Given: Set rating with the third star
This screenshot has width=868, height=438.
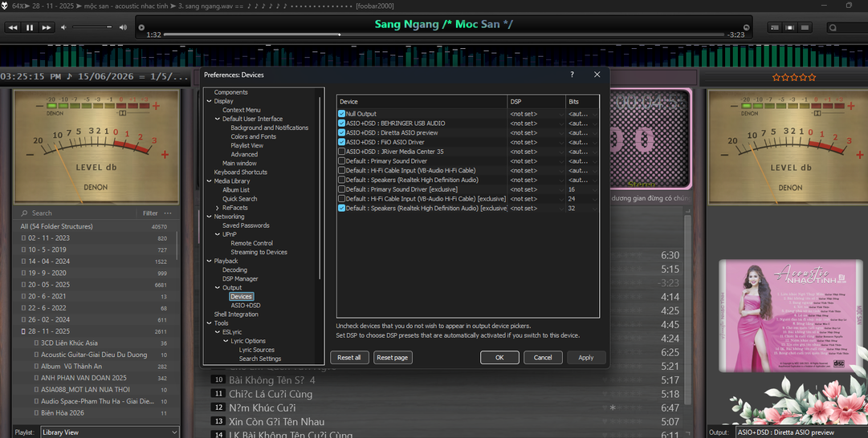Looking at the screenshot, I should click(x=794, y=78).
